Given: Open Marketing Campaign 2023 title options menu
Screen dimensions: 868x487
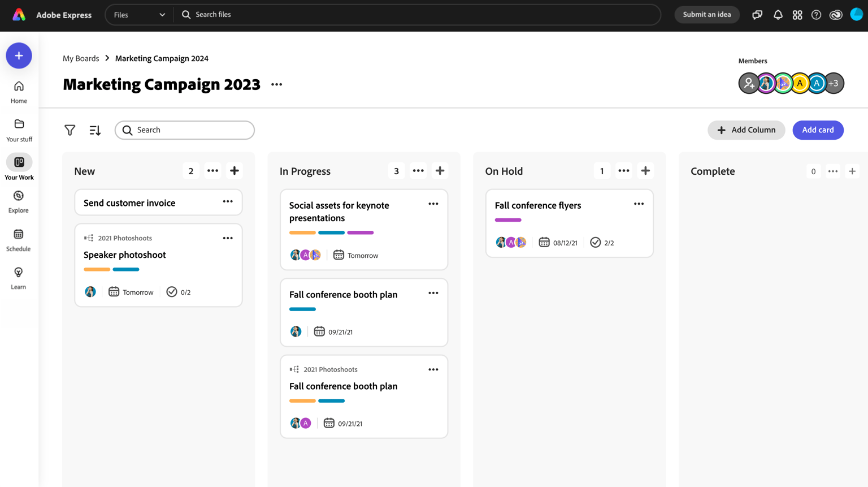Looking at the screenshot, I should click(x=276, y=84).
